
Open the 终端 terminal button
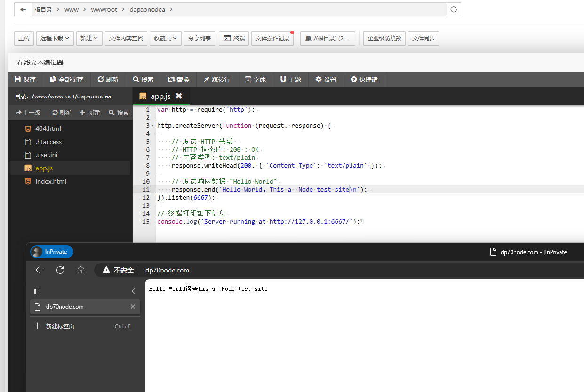point(234,39)
